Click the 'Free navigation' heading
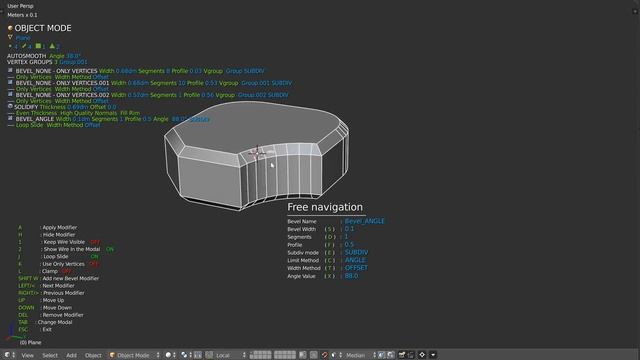The image size is (640, 360). point(325,207)
